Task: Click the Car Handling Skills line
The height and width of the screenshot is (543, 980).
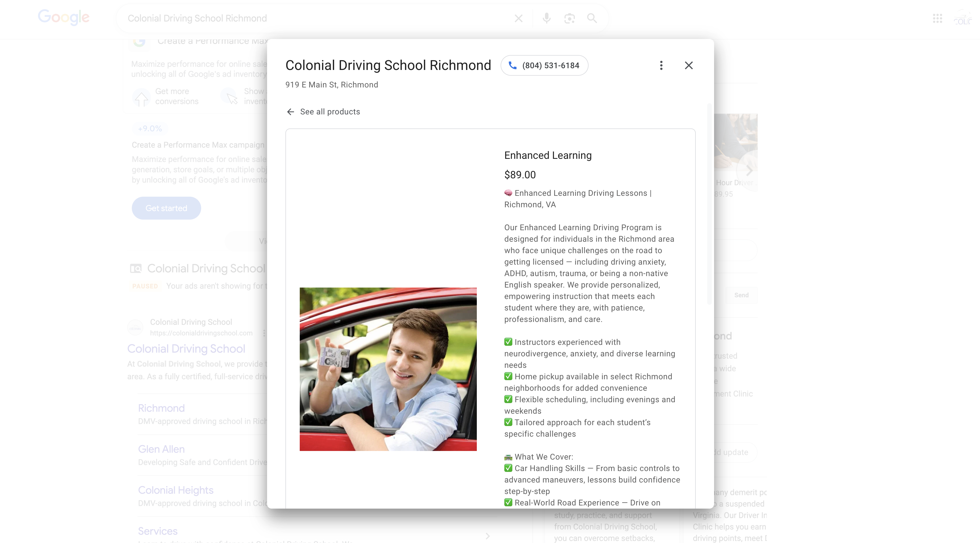Action: point(592,479)
